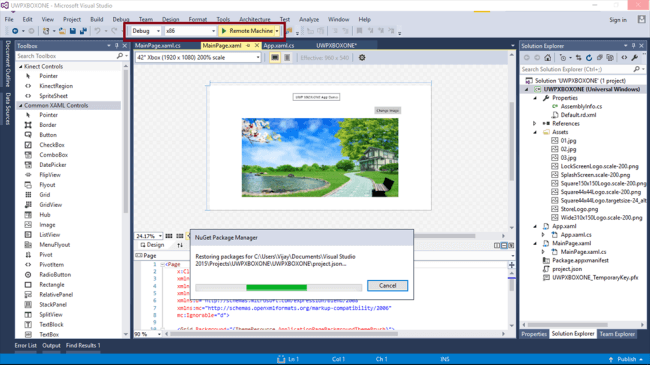
Task: Click the Save All toolbar icon
Action: tap(83, 31)
